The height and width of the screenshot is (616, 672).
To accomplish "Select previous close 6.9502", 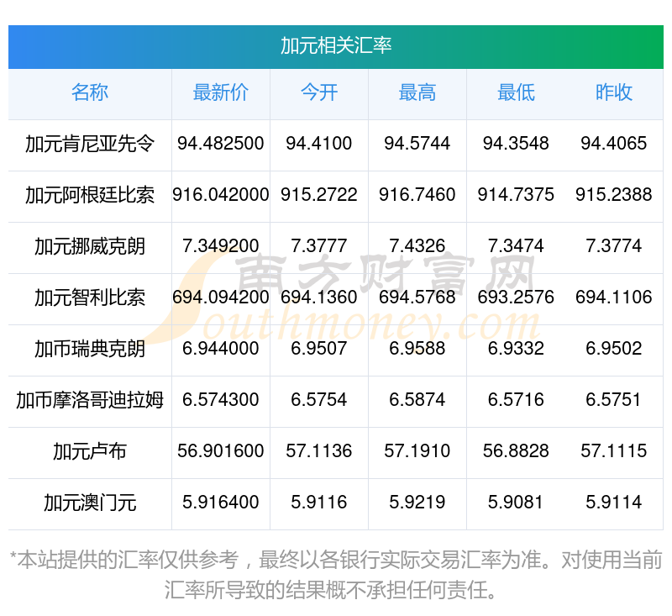I will 614,349.
